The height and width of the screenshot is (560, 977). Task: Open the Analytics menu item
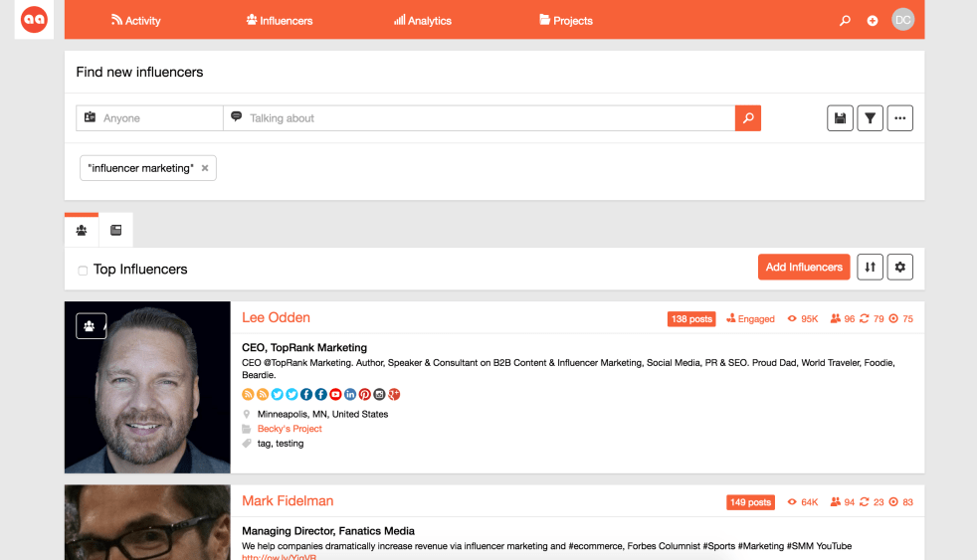tap(423, 21)
